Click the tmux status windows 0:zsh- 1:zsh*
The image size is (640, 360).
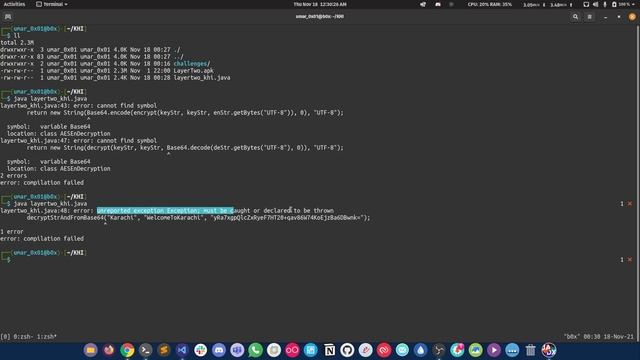[34, 337]
